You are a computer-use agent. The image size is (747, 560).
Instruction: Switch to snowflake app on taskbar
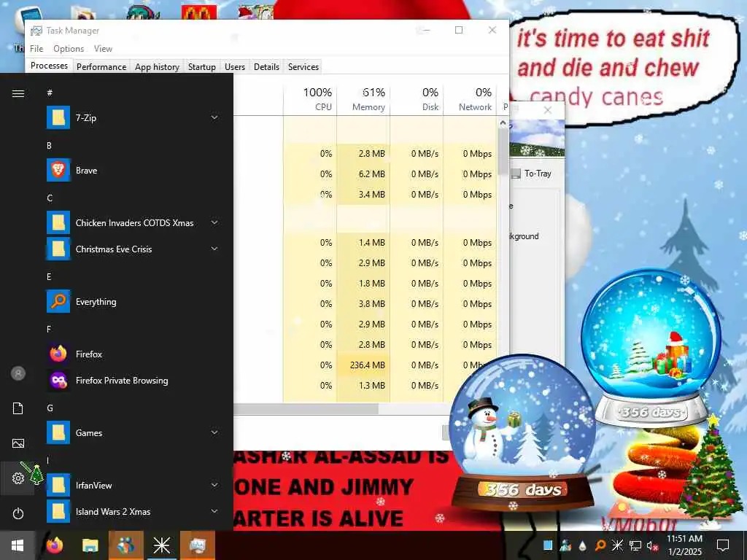pos(161,545)
